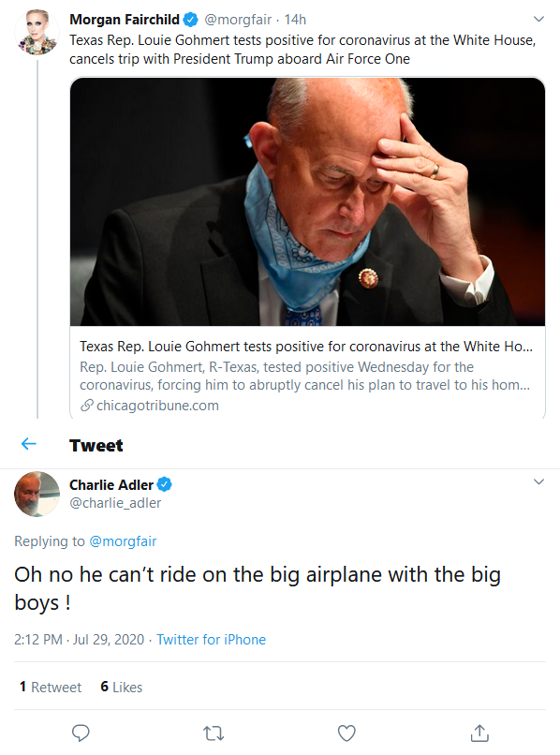Open the Louie Gohmert article image
The height and width of the screenshot is (755, 560).
[x=308, y=201]
